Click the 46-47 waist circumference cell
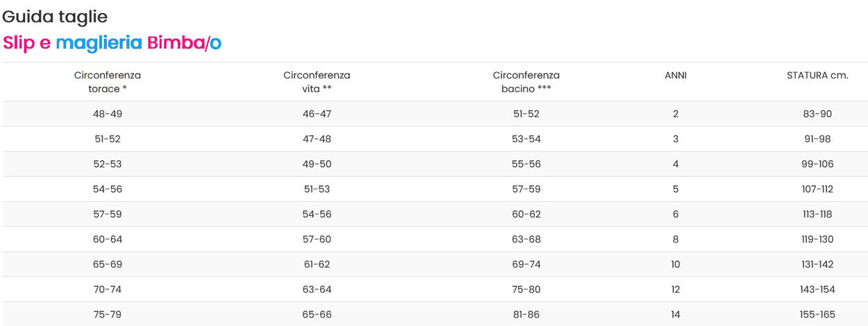This screenshot has height=326, width=868. coord(317,114)
